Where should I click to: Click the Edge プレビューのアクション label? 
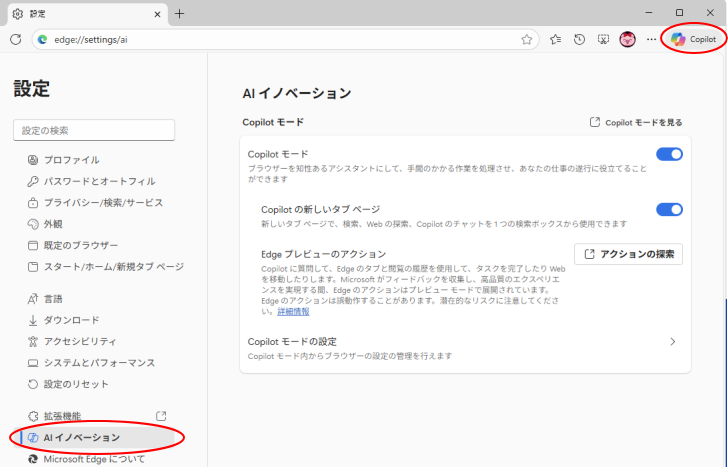point(324,254)
